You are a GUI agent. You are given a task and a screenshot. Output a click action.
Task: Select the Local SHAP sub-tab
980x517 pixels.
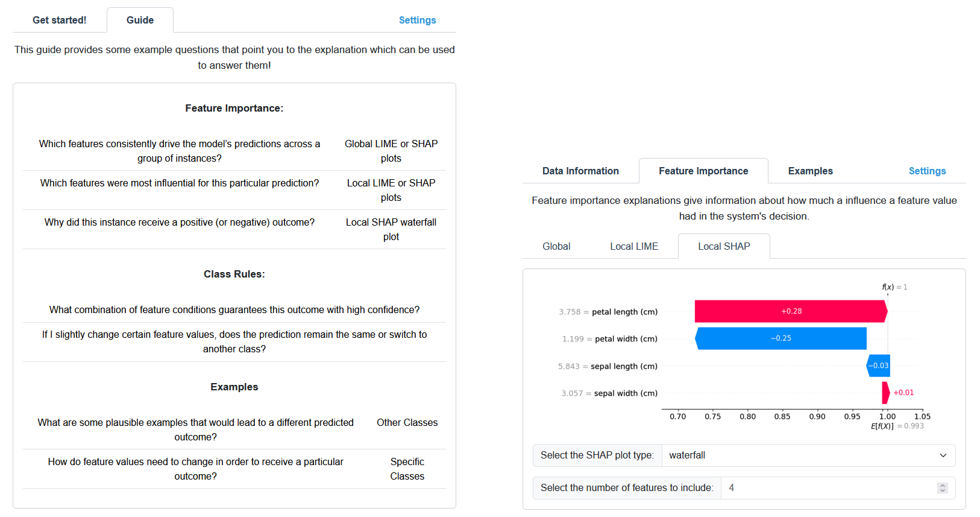[x=724, y=246]
